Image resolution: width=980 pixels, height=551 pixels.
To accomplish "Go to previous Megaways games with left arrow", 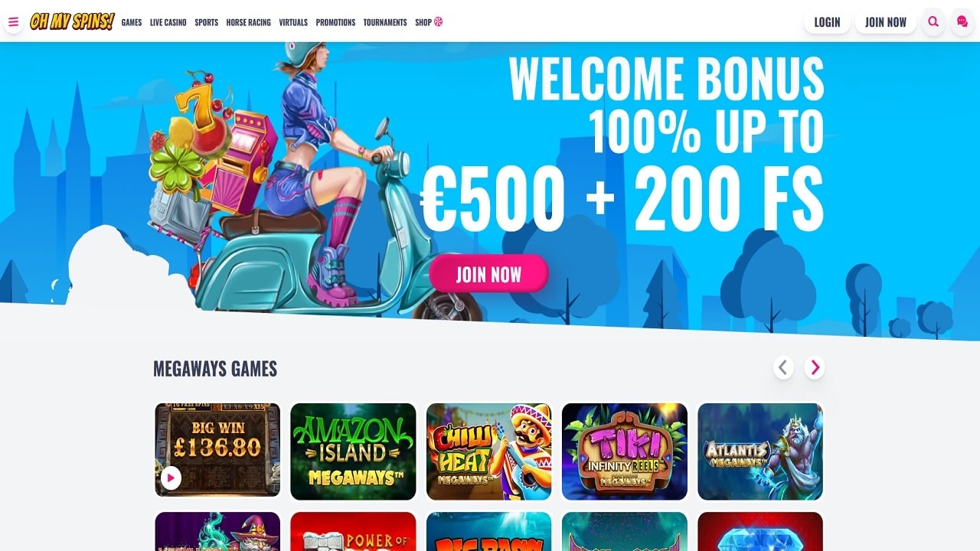I will click(x=783, y=368).
